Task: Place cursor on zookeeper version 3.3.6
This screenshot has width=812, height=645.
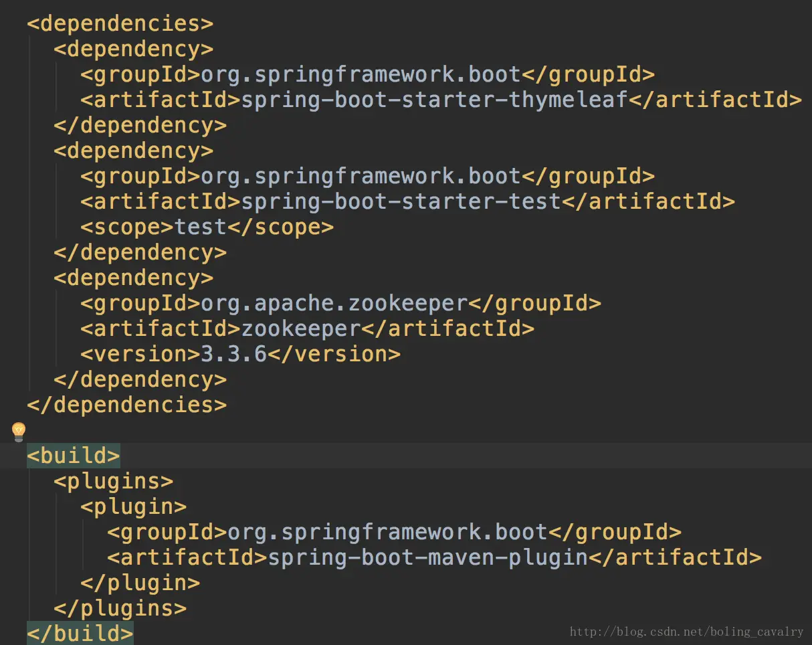Action: click(x=234, y=354)
